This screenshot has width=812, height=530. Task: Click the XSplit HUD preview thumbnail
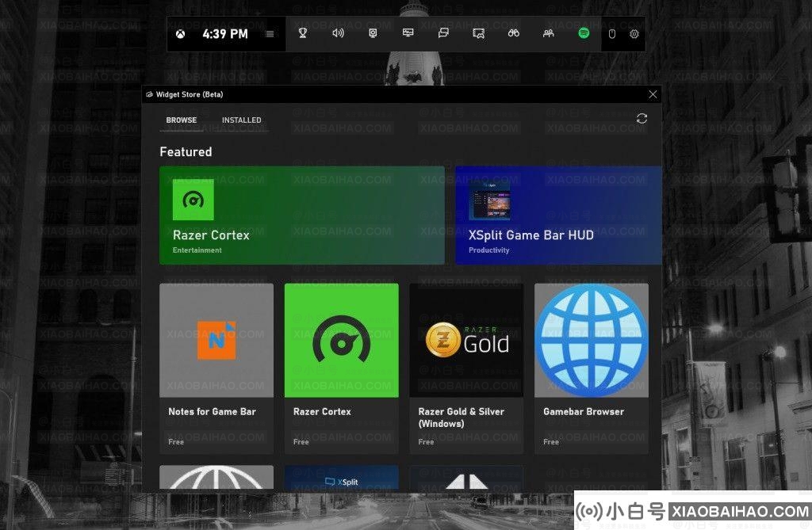[x=489, y=200]
